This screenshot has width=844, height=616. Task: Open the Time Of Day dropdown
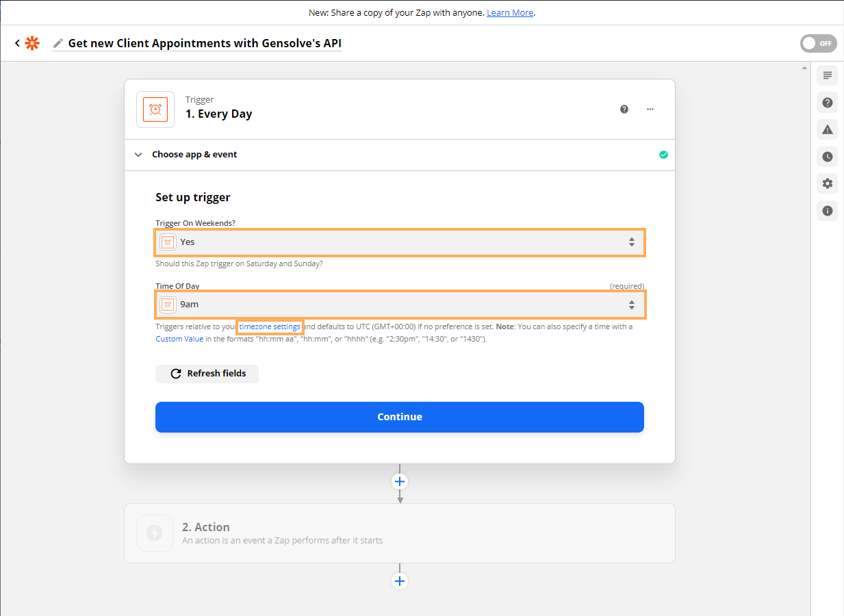tap(400, 305)
